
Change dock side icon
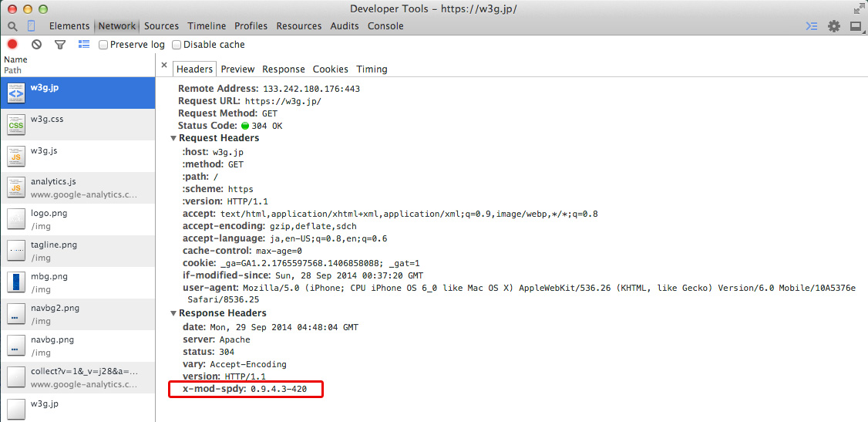coord(856,26)
